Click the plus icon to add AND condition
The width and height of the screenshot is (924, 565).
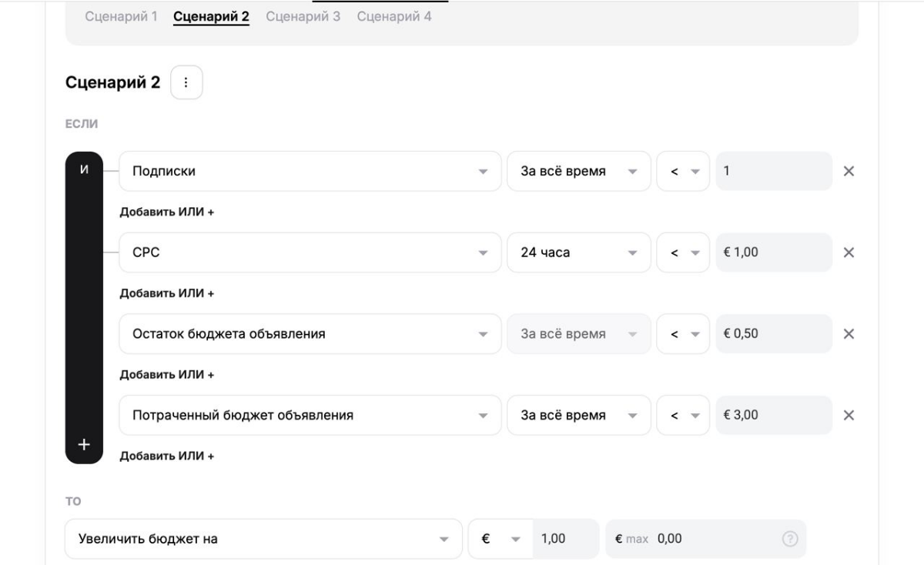84,446
